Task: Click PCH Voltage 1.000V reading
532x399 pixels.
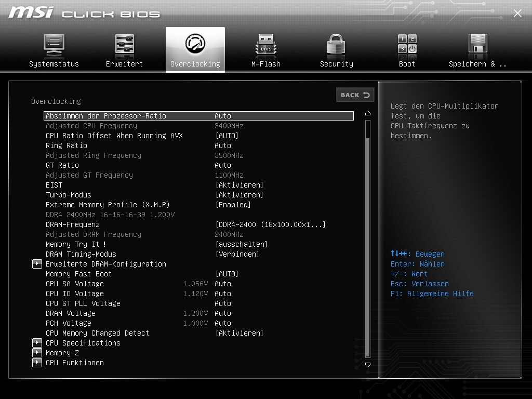Action: [195, 323]
